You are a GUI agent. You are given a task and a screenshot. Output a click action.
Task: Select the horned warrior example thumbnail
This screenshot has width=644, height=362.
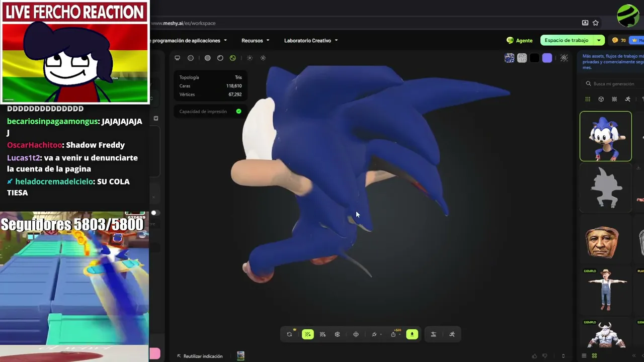coord(606,333)
